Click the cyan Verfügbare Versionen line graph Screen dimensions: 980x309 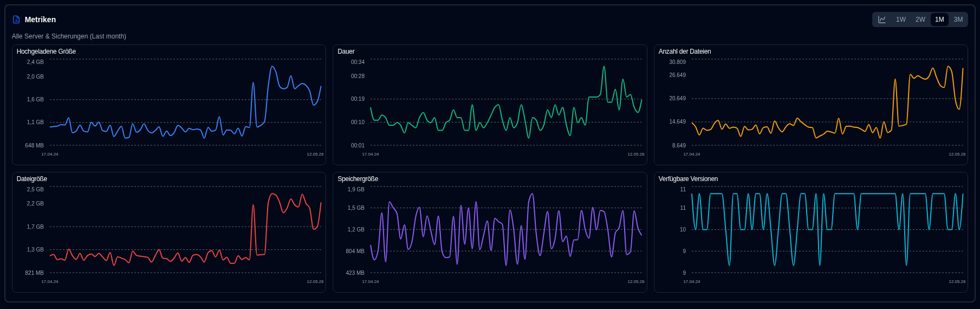[827, 229]
